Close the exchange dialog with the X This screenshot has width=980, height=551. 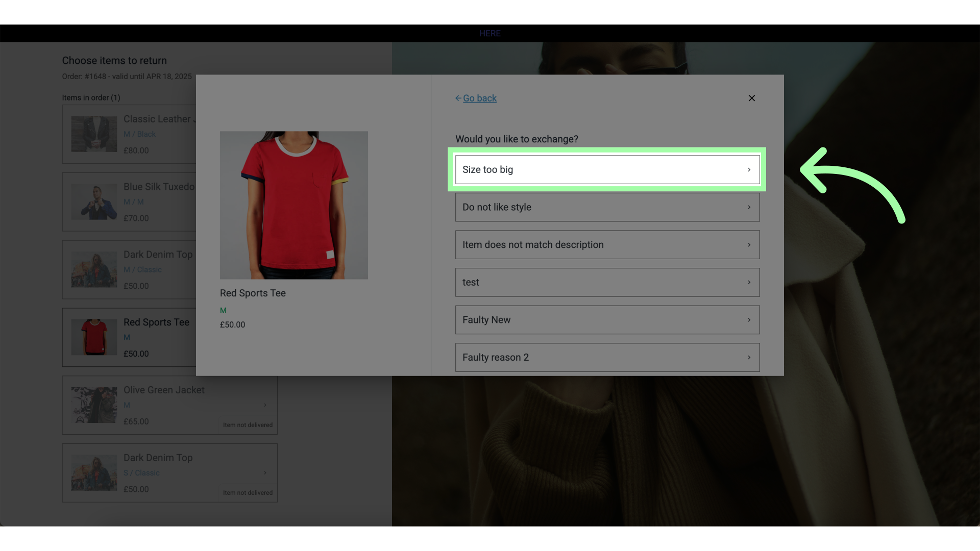click(x=751, y=98)
